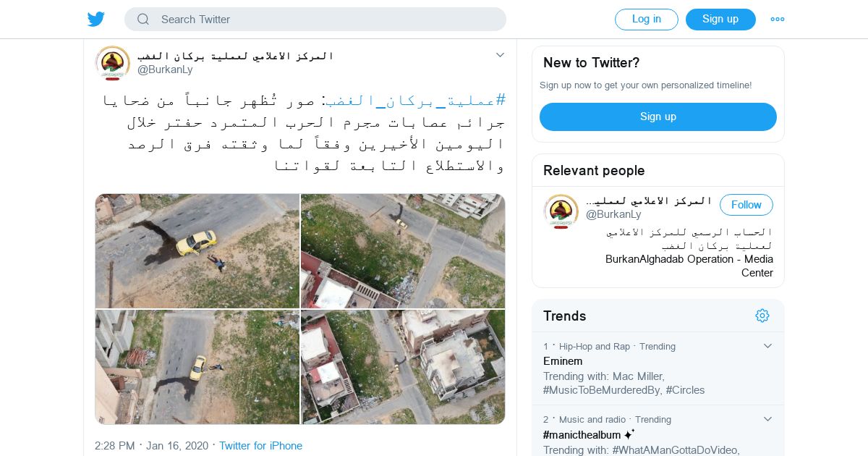Follow the BurkanLy account
Screen dimensions: 868x456
click(x=746, y=205)
